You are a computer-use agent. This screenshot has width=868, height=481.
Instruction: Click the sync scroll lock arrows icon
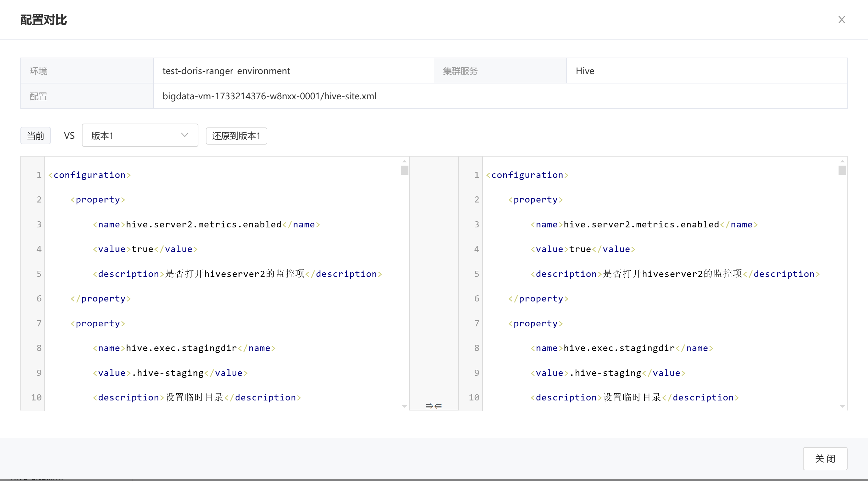pos(434,406)
